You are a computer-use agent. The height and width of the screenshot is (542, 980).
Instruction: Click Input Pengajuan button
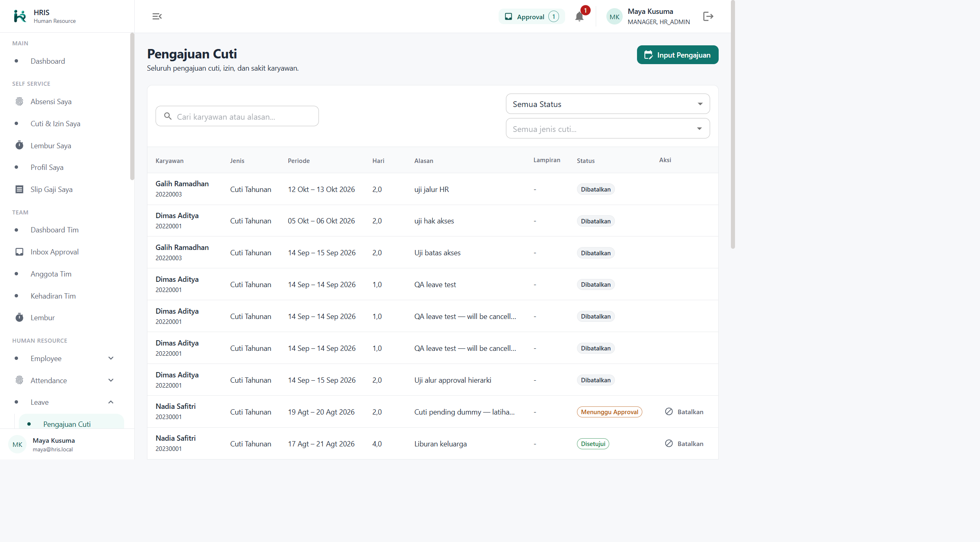coord(677,55)
